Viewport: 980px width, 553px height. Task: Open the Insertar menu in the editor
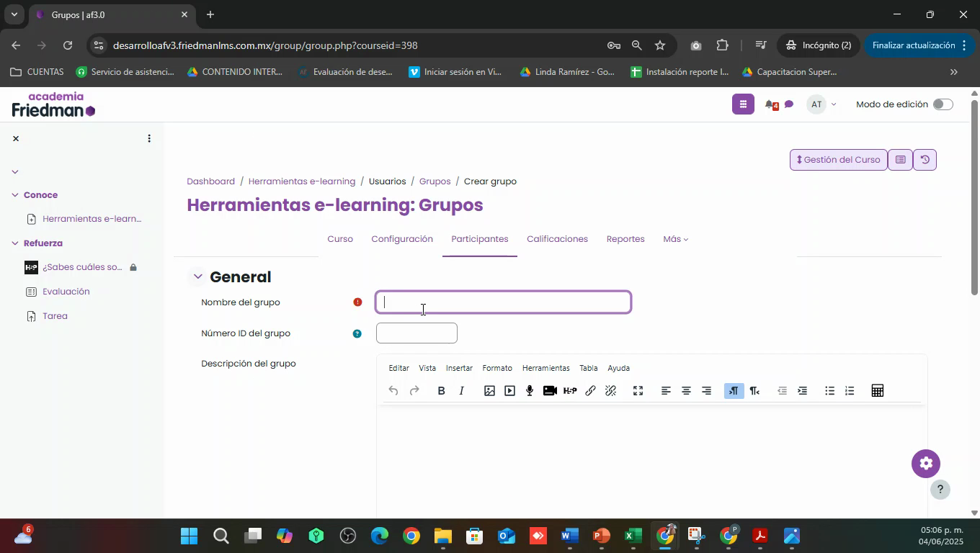459,368
